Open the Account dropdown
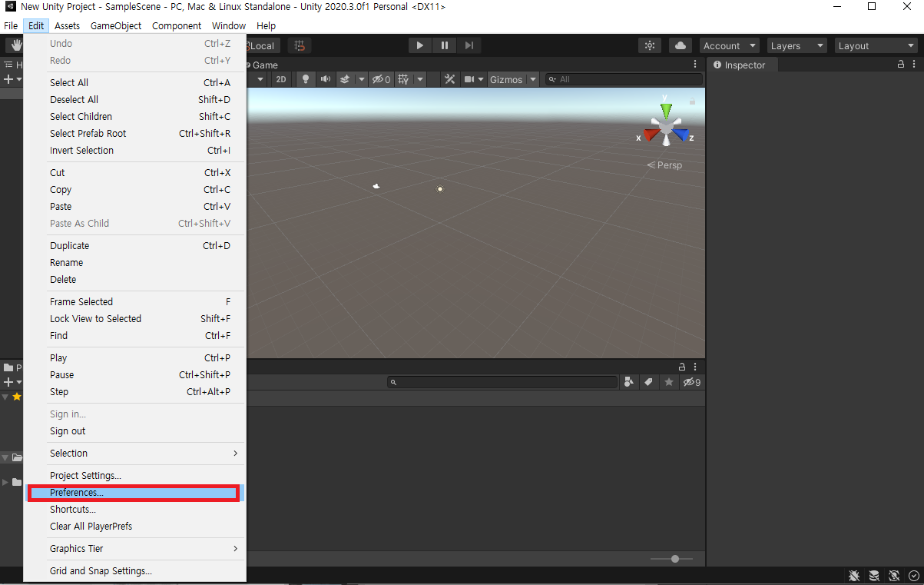Screen dimensions: 924x585 [x=730, y=46]
